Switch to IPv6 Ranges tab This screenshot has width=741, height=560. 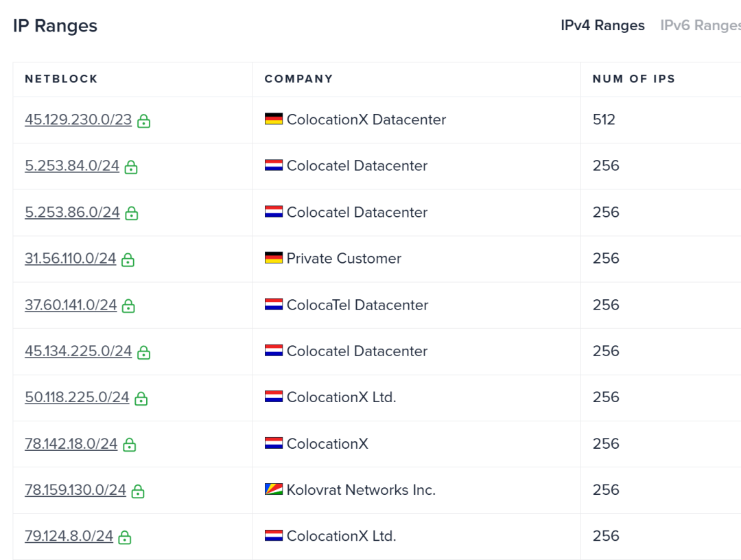700,25
